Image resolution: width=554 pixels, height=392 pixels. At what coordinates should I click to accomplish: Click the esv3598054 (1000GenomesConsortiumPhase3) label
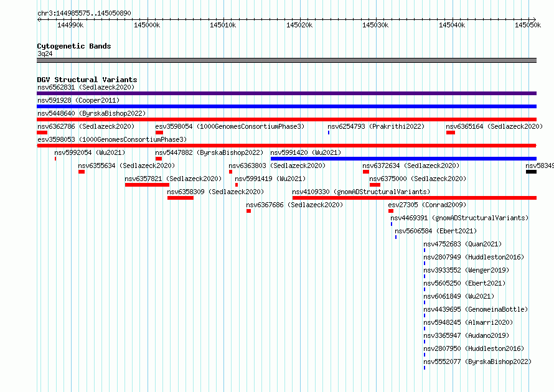coord(230,126)
